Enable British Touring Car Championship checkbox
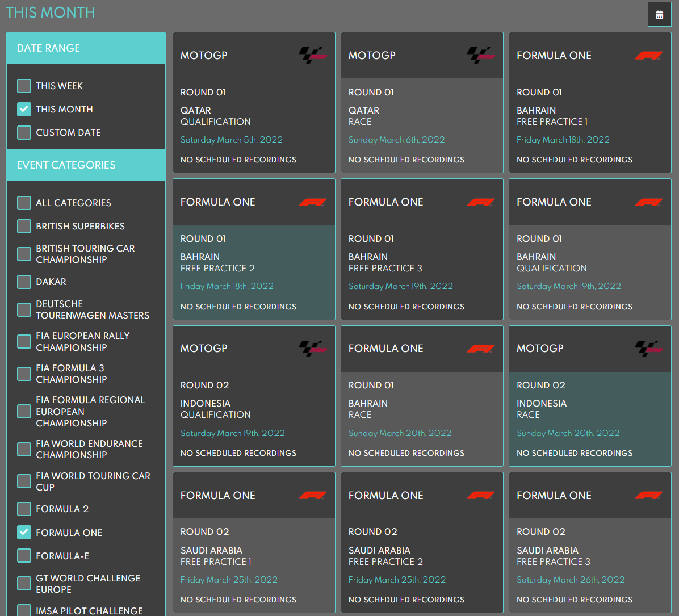This screenshot has width=679, height=616. [24, 254]
